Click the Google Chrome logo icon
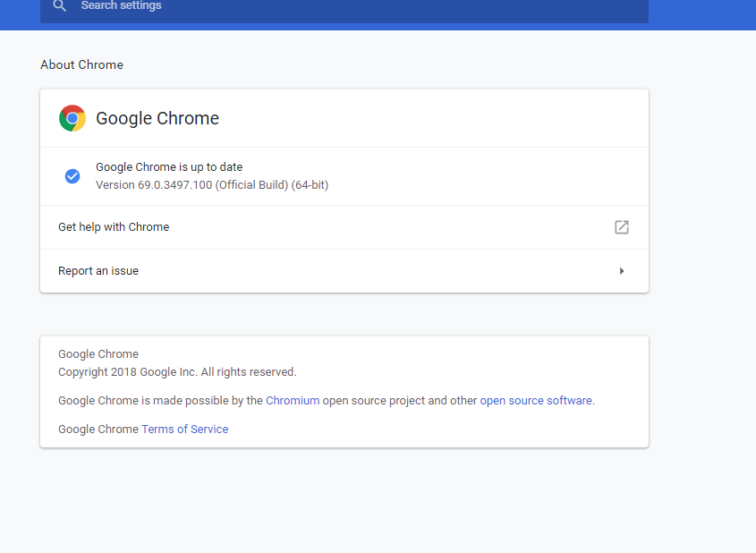This screenshot has height=553, width=756. 72,118
